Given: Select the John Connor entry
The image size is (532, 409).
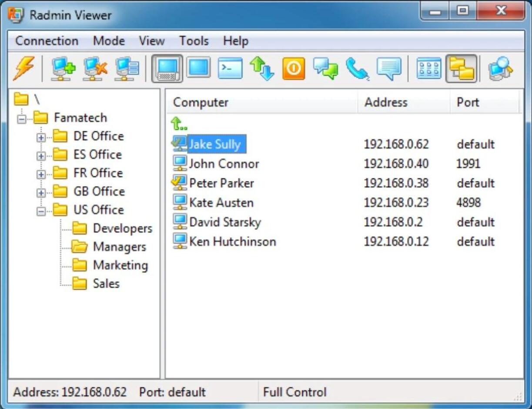Looking at the screenshot, I should (224, 163).
